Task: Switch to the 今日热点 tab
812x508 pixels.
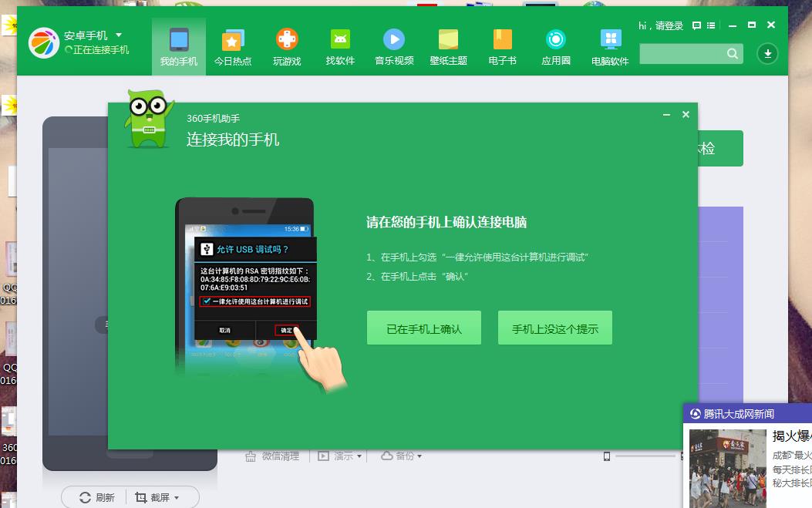Action: pyautogui.click(x=233, y=46)
